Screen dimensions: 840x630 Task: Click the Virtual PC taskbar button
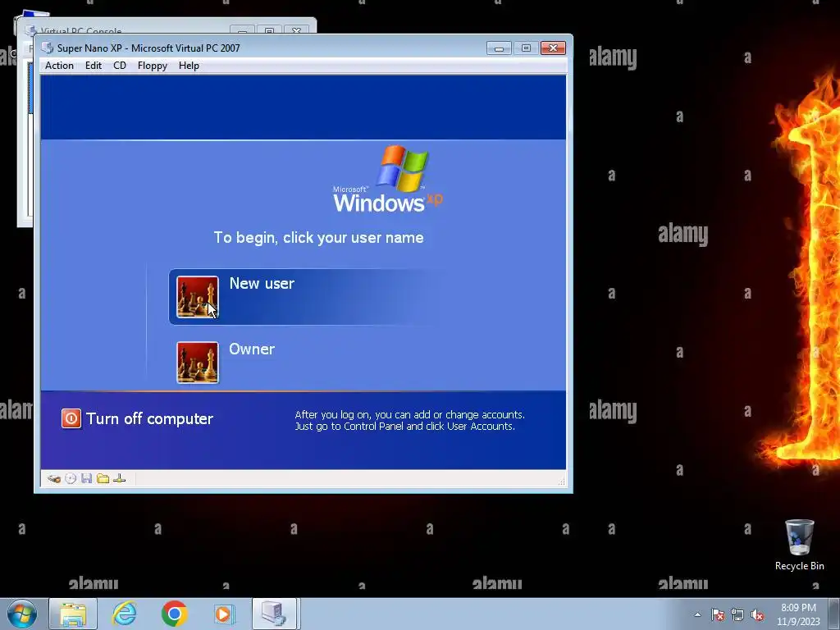pos(274,614)
